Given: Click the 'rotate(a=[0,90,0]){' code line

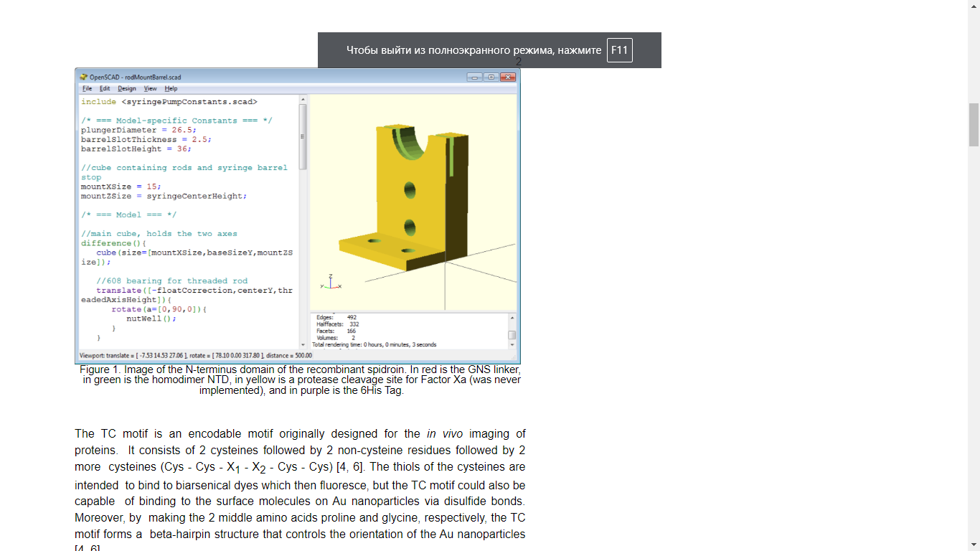Looking at the screenshot, I should (159, 309).
